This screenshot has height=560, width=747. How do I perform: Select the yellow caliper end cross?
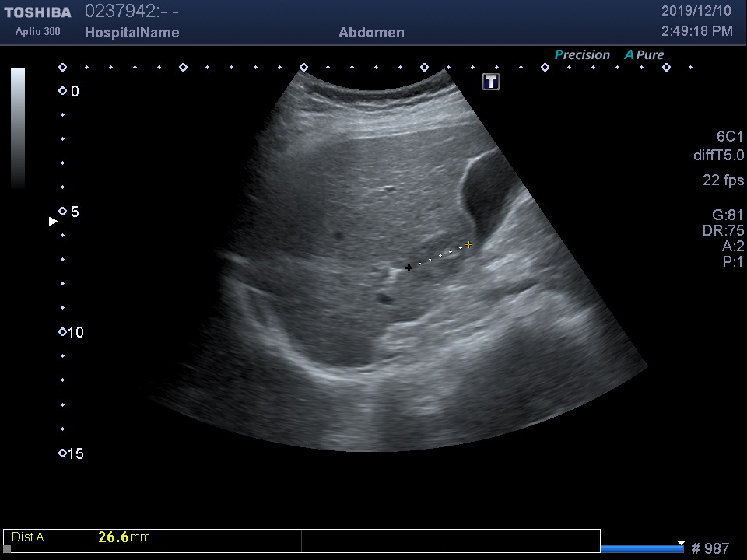tap(468, 245)
